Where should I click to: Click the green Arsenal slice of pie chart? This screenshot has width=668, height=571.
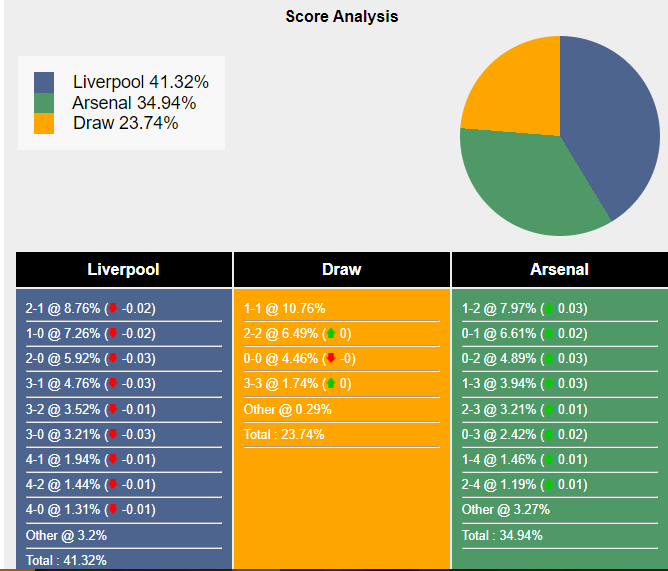click(x=530, y=185)
